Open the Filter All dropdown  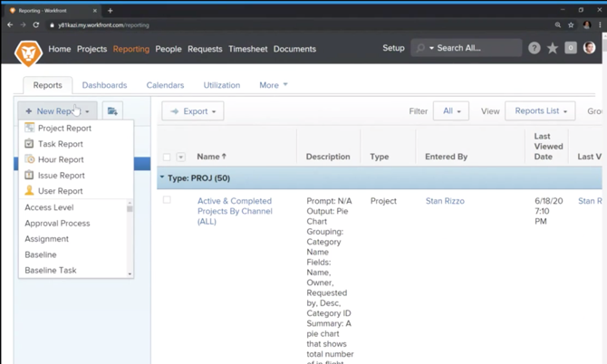(451, 111)
